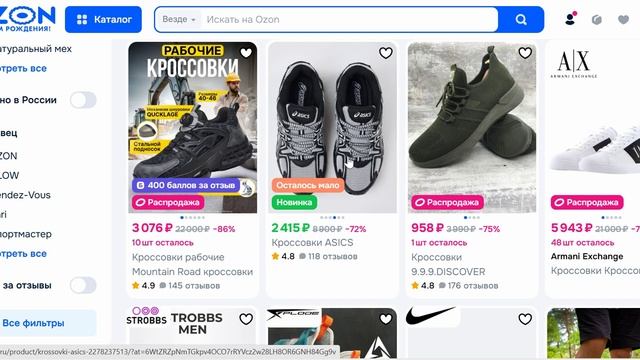Open the Везде search scope dropdown

click(x=179, y=19)
